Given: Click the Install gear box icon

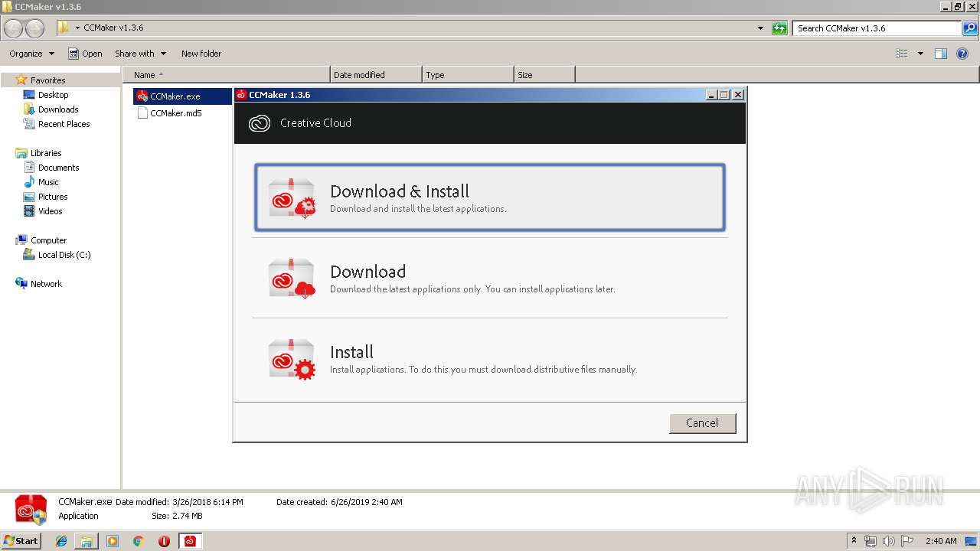Looking at the screenshot, I should tap(292, 359).
